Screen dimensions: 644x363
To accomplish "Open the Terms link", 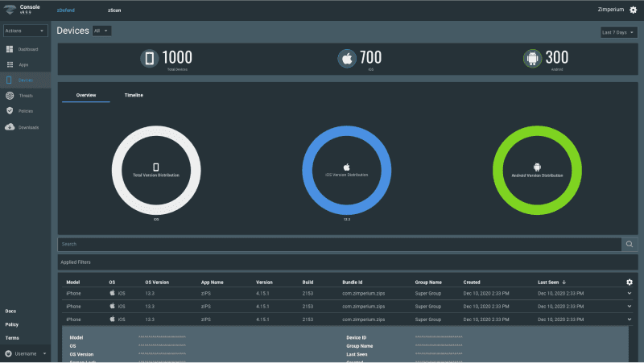I will [x=12, y=337].
